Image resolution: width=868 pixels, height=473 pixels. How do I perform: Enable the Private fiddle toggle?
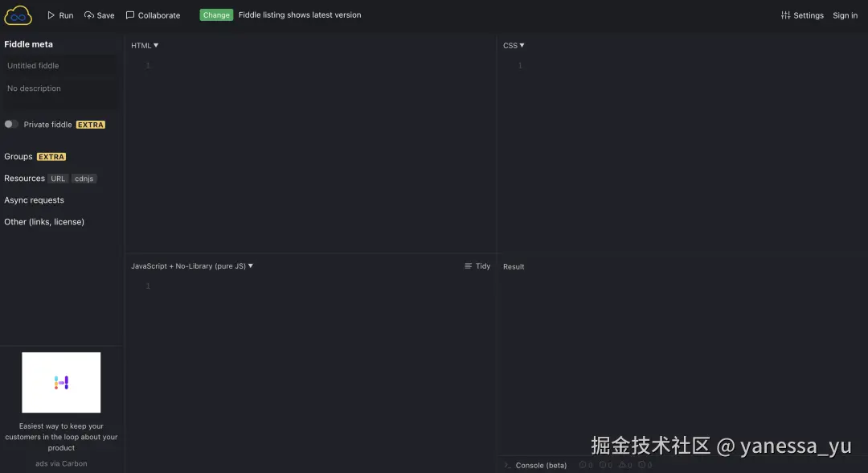tap(11, 125)
